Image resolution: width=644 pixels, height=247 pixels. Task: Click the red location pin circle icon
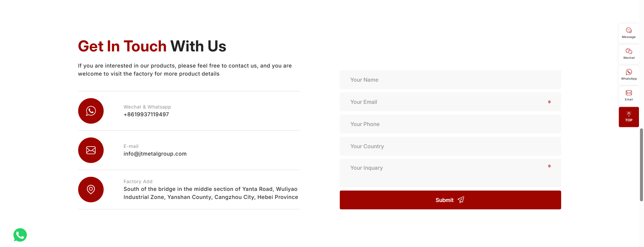tap(91, 190)
